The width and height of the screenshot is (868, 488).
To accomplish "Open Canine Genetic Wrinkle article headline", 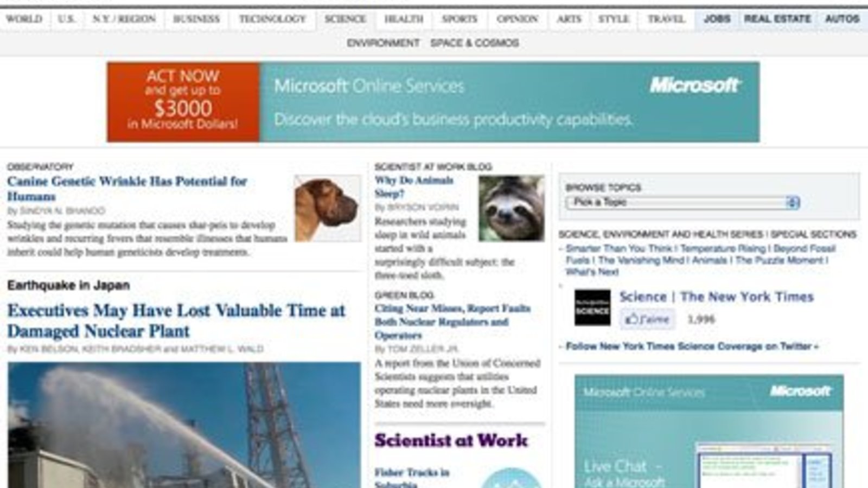I will click(127, 189).
